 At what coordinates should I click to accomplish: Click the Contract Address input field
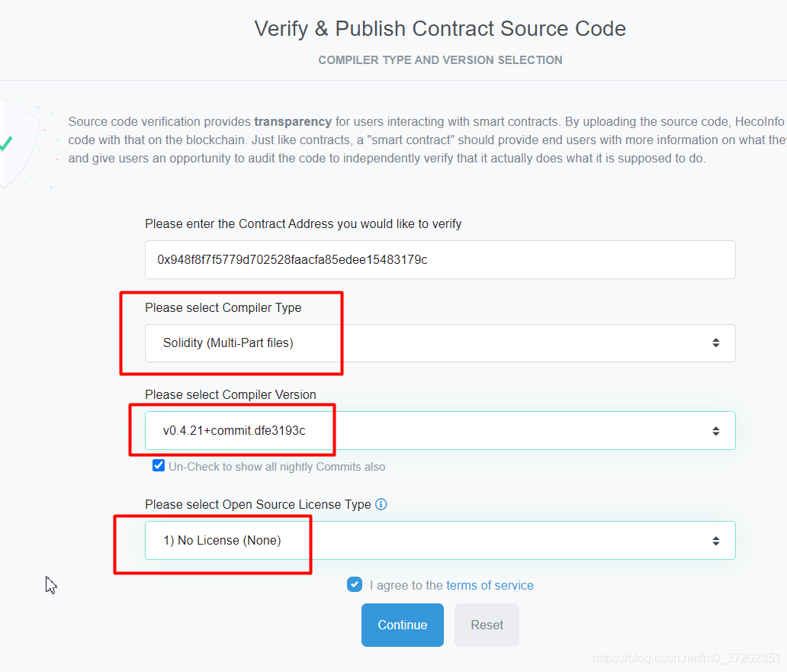440,260
